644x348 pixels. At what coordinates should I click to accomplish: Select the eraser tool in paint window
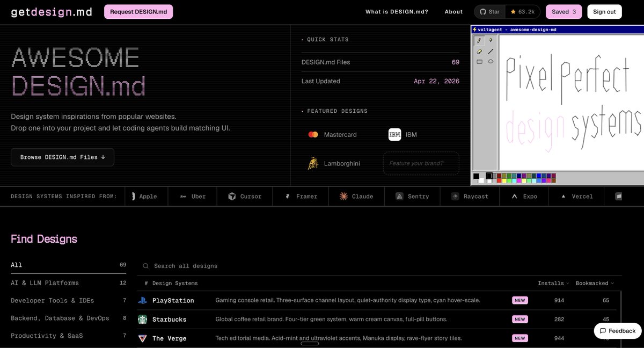[479, 52]
